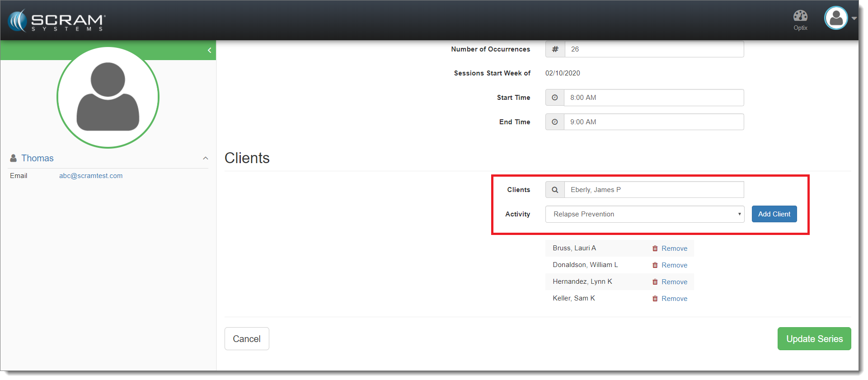This screenshot has width=868, height=380.
Task: Remove Donaldson, William L from clients
Action: (674, 265)
